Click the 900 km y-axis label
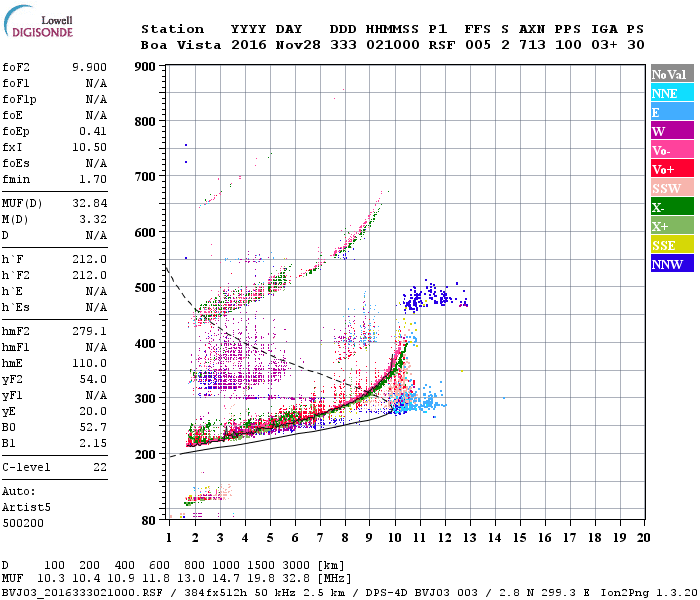Viewport: 700px width, 600px height. pos(145,67)
